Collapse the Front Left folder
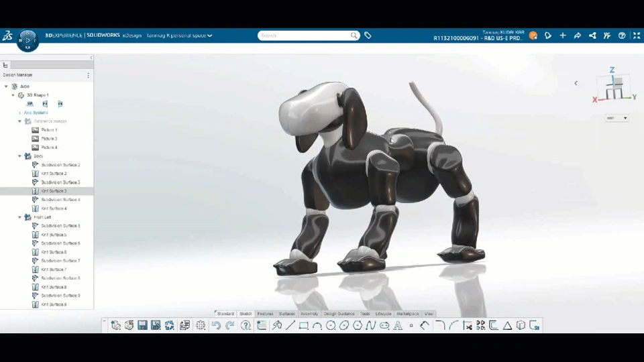The height and width of the screenshot is (362, 644). pyautogui.click(x=19, y=217)
